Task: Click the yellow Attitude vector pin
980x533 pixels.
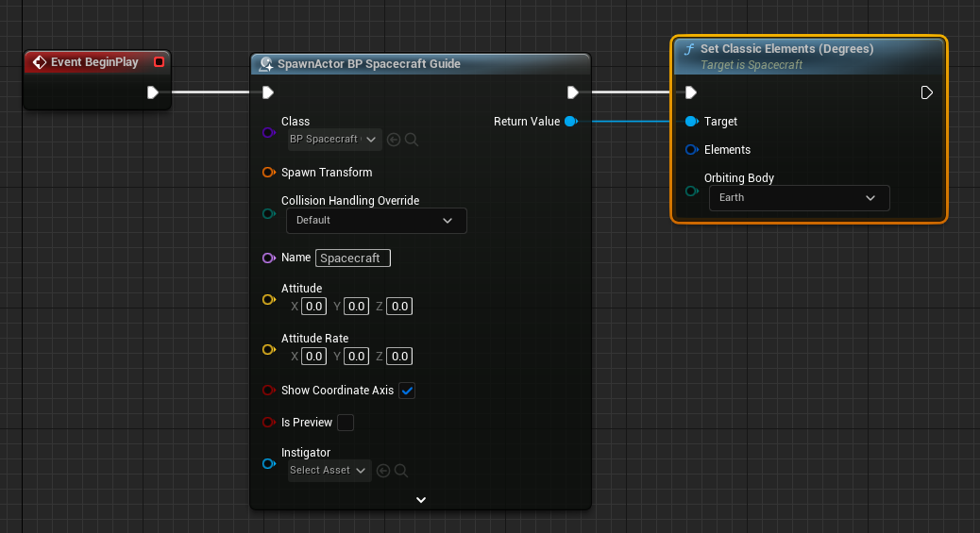Action: point(269,299)
